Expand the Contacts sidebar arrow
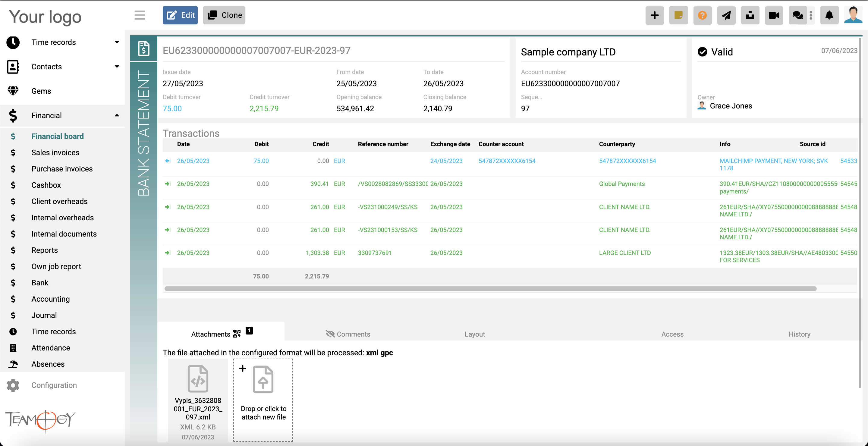Image resolution: width=868 pixels, height=446 pixels. pos(117,66)
